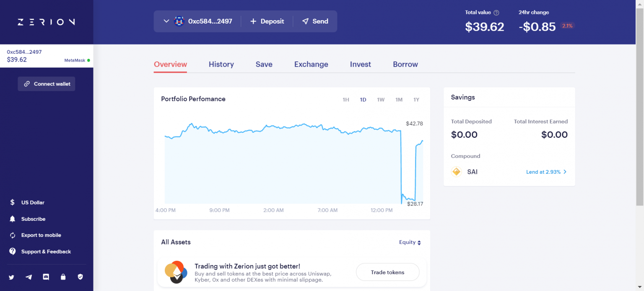
Task: Click the $42.78 chart high label
Action: coord(414,123)
